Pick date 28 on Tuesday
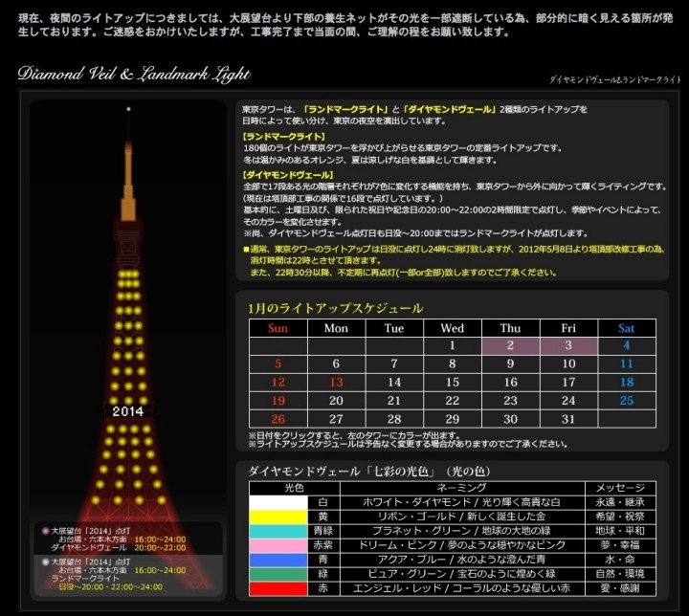Viewport: 689px width, 616px height. coord(394,420)
